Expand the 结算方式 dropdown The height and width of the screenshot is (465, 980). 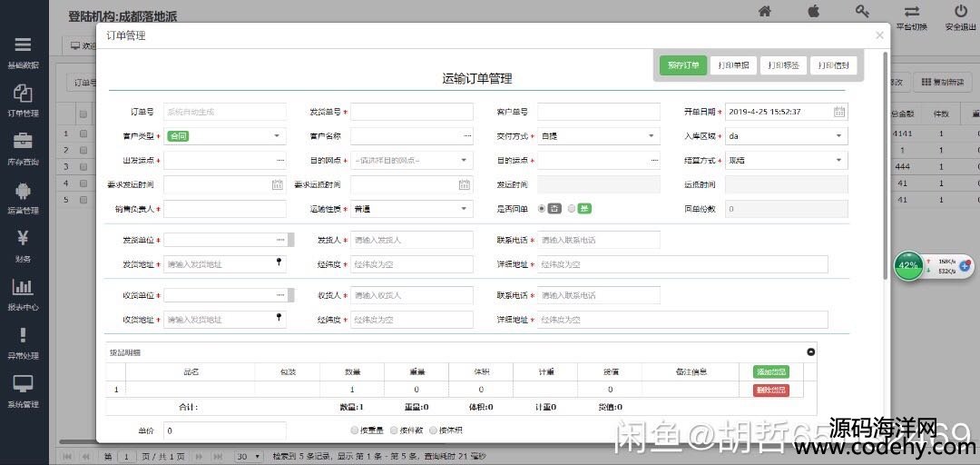point(838,161)
